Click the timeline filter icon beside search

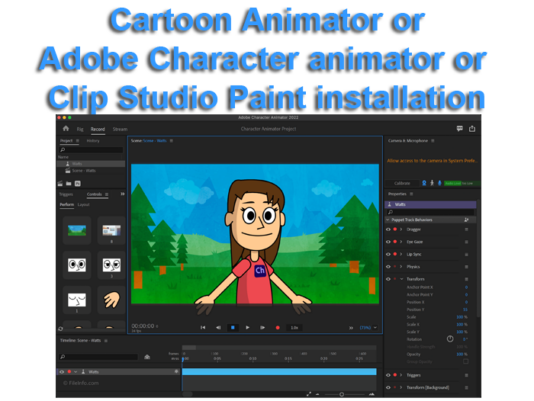coord(147,357)
